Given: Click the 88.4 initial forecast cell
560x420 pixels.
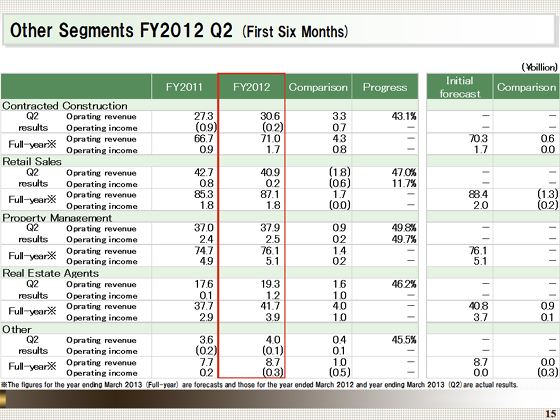Looking at the screenshot, I should coord(478,194).
